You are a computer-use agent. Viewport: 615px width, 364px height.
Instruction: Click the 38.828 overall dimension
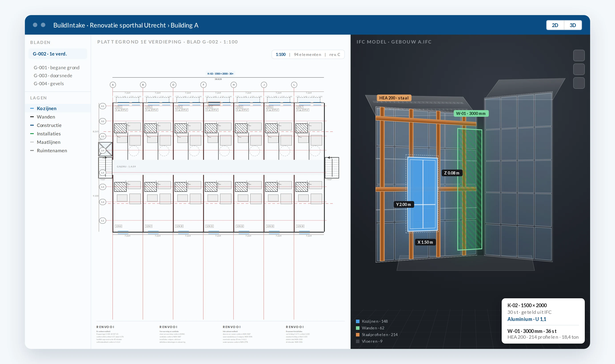click(x=218, y=79)
